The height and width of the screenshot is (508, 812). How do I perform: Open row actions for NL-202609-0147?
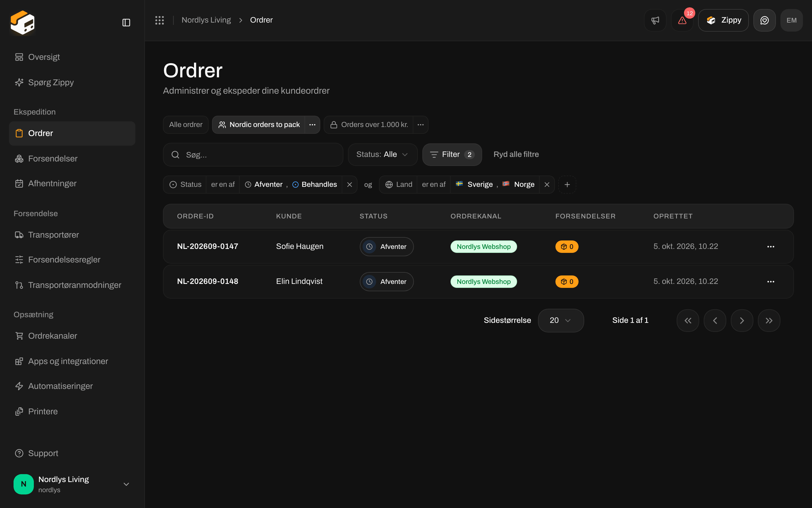point(771,247)
